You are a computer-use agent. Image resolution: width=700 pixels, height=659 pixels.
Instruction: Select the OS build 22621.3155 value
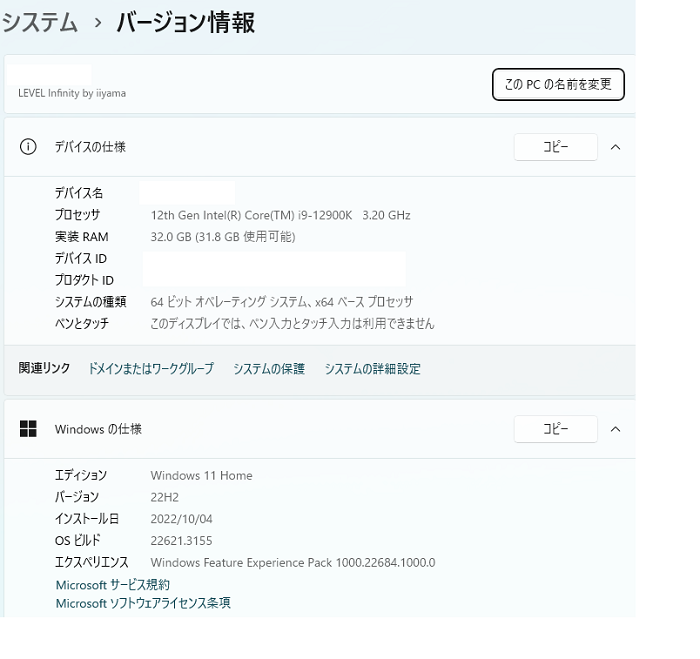[x=181, y=541]
